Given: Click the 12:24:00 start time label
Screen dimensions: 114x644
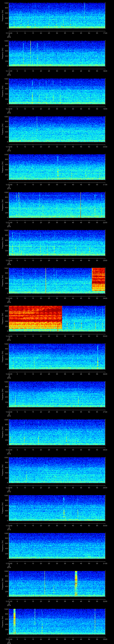Looking at the screenshot, I should tap(9, 336).
